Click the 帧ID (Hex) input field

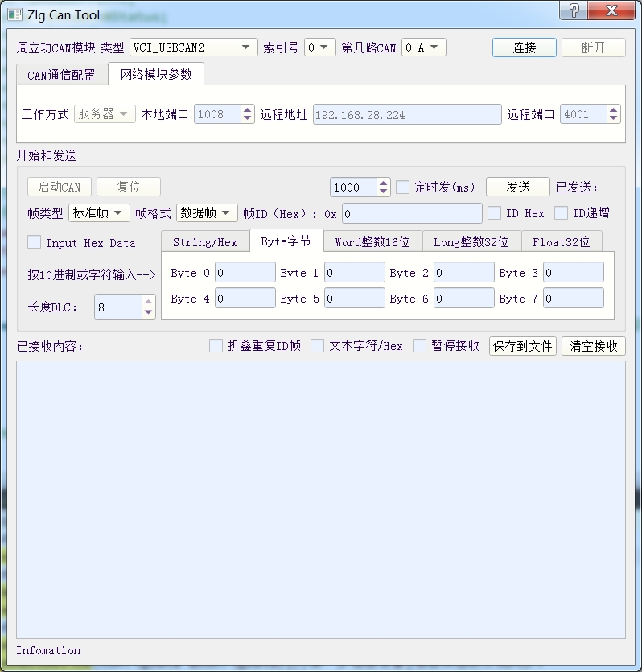(x=412, y=213)
